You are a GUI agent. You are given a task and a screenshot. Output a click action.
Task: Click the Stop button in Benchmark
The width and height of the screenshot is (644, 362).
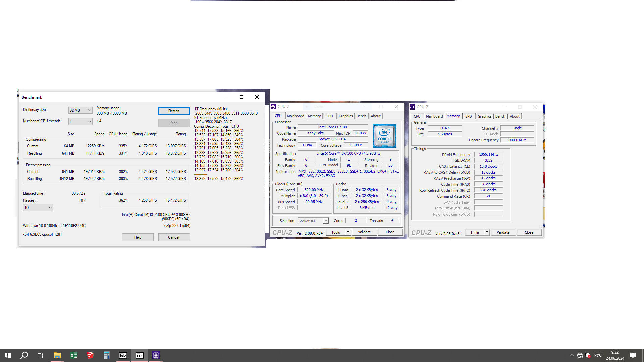174,123
